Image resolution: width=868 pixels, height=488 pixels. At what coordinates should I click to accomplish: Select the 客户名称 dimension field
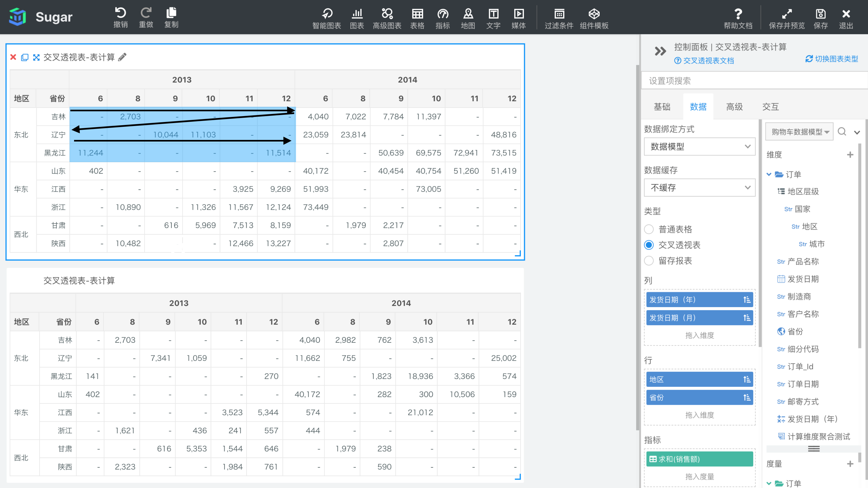[798, 314]
